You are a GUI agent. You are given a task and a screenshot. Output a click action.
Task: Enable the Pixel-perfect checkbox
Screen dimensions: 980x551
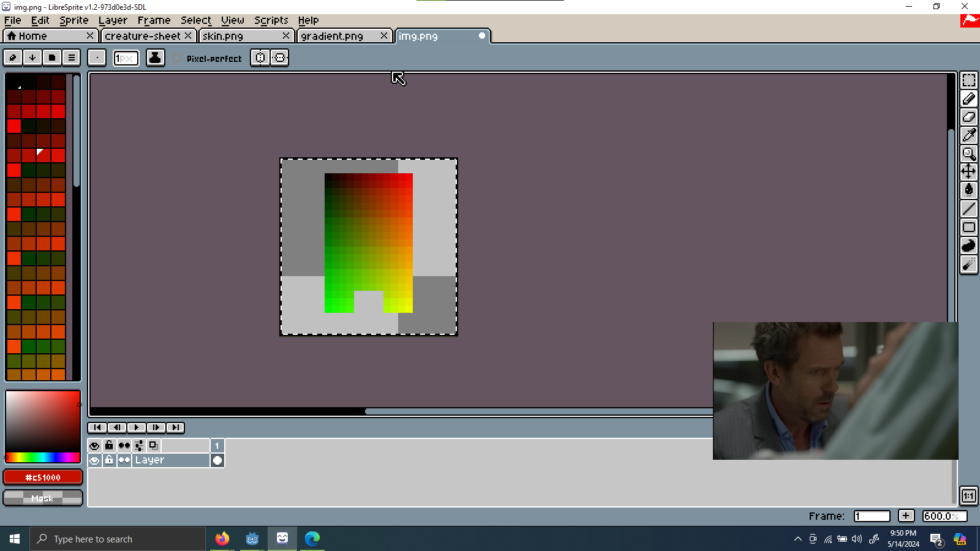coord(177,58)
